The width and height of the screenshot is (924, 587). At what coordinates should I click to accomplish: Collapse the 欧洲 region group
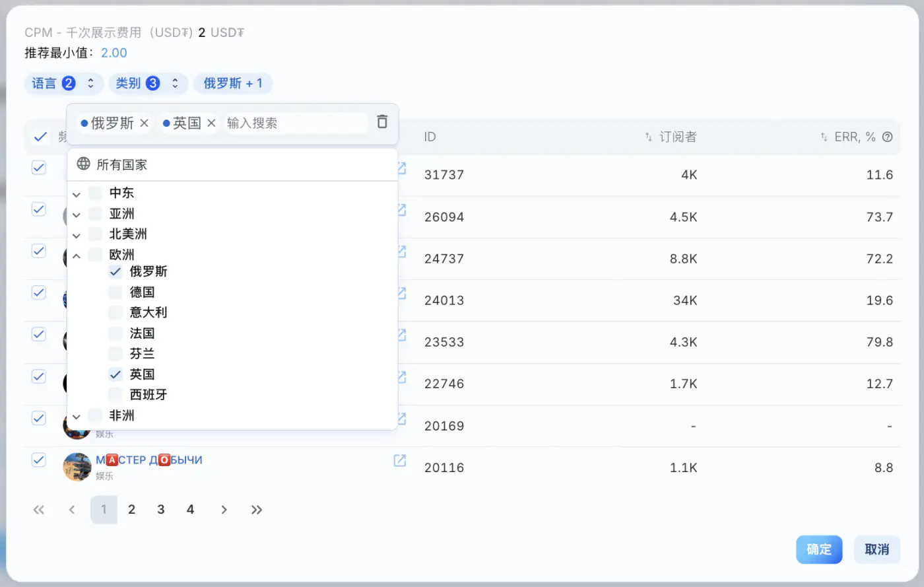click(77, 256)
